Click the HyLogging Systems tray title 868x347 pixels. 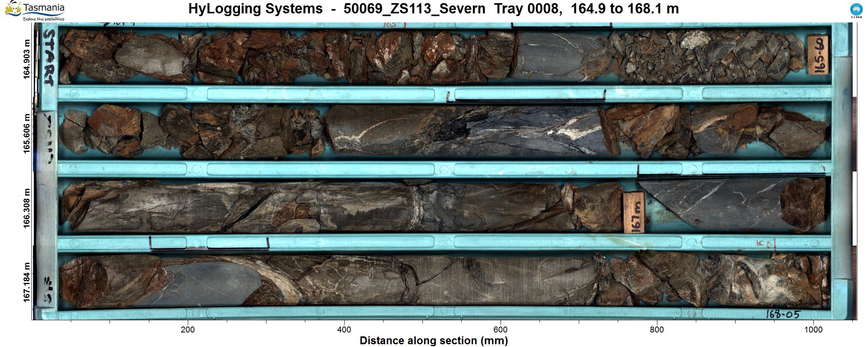pos(433,9)
